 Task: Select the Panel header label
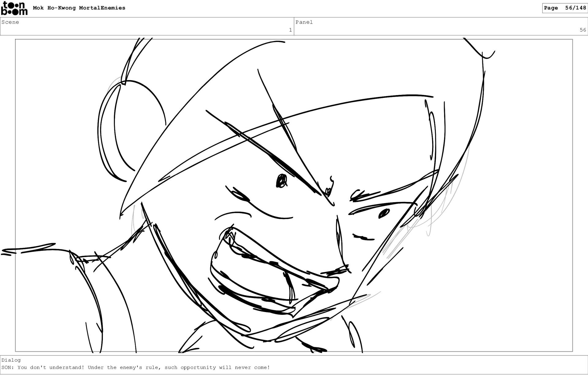click(x=304, y=22)
